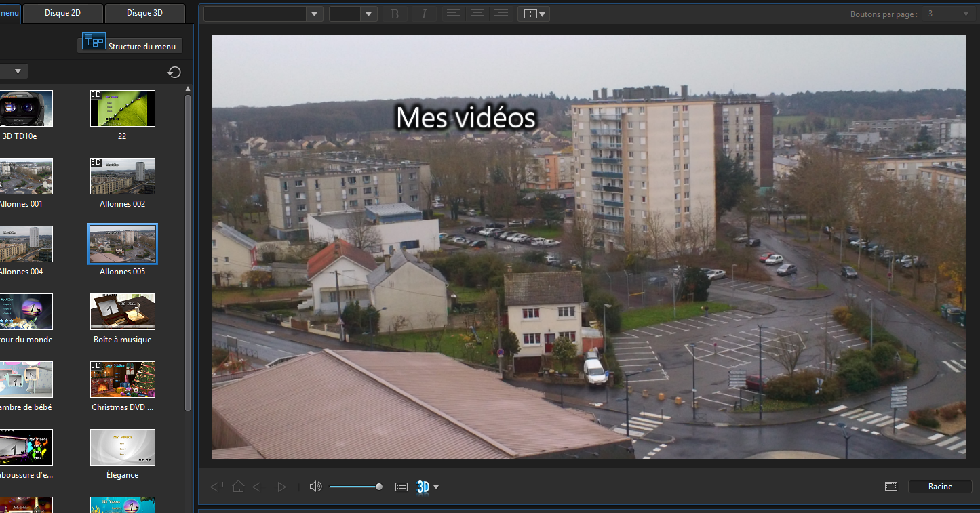Select the baby room template thumbnail
Screen dimensions: 980x513
26,379
